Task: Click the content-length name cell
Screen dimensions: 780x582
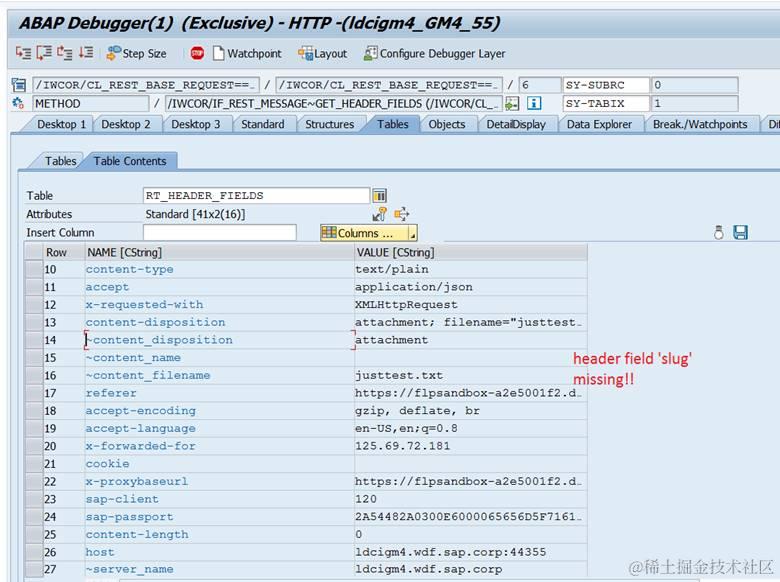Action: tap(219, 534)
